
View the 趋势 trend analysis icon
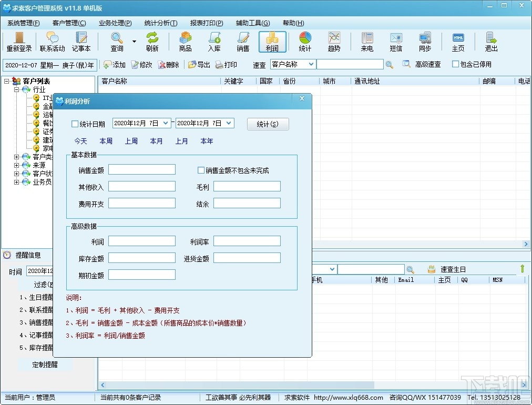tap(334, 42)
